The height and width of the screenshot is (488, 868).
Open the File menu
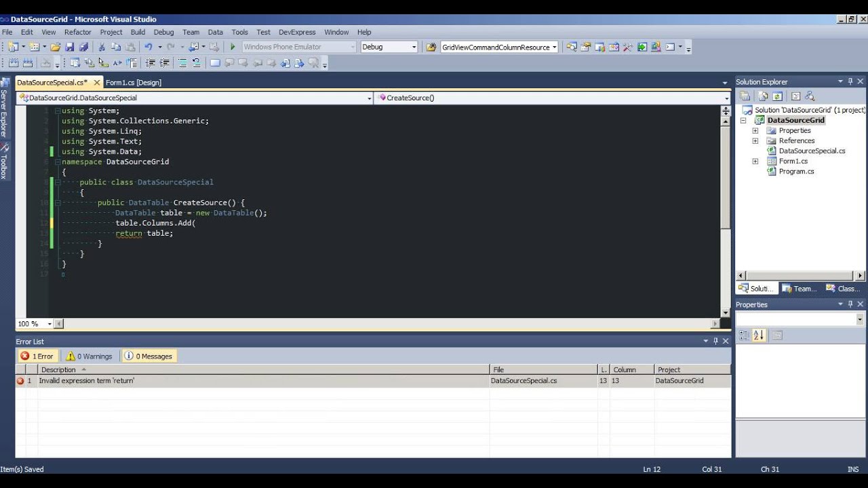7,32
